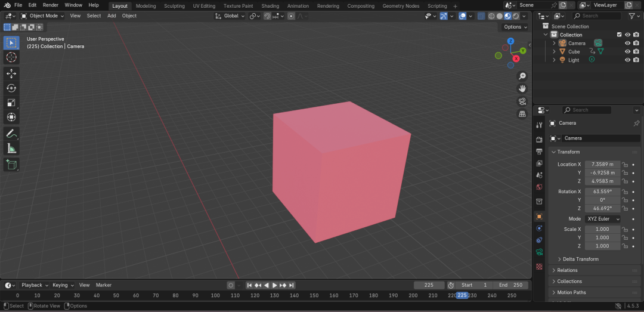Viewport: 644px width, 312px height.
Task: Hide the Cube in the viewport
Action: tap(627, 51)
